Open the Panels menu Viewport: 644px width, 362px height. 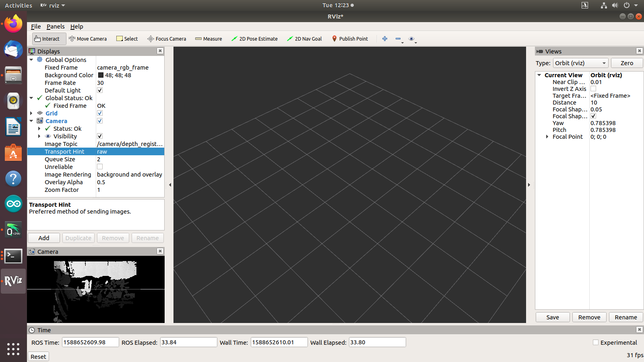pos(56,27)
